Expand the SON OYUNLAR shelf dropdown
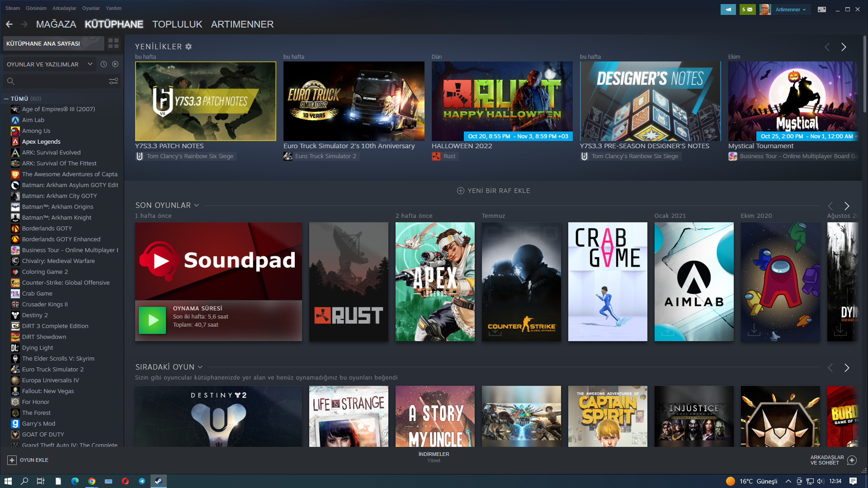This screenshot has width=868, height=488. tap(197, 205)
